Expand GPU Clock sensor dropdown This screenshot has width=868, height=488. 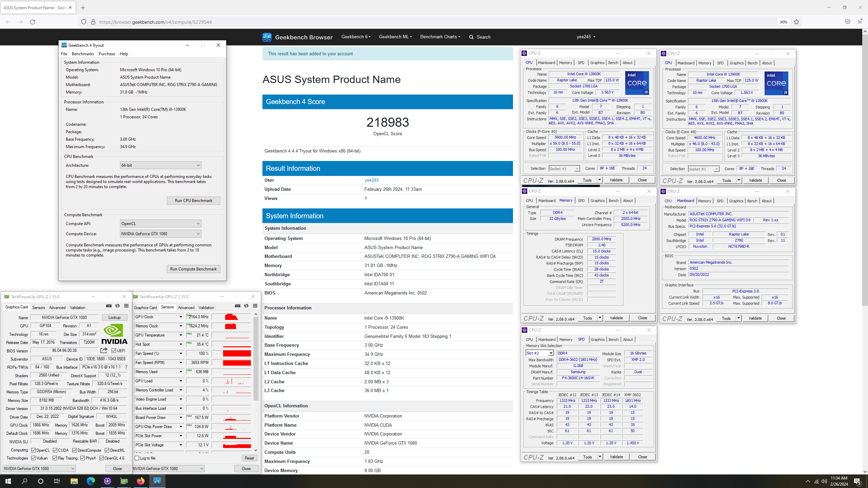coord(181,317)
